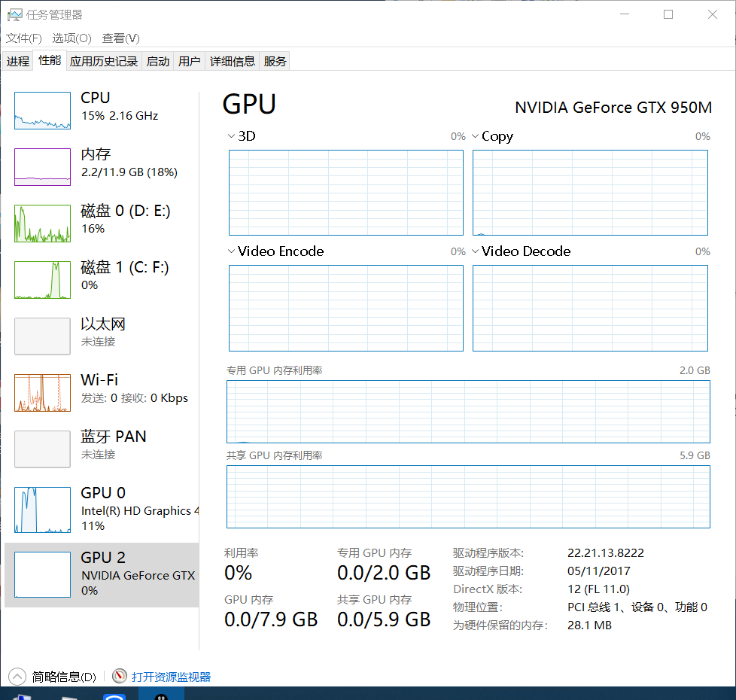Click the '2.2/11.9 GB (18%)' memory text
Viewport: 736px width, 700px height.
(x=129, y=172)
